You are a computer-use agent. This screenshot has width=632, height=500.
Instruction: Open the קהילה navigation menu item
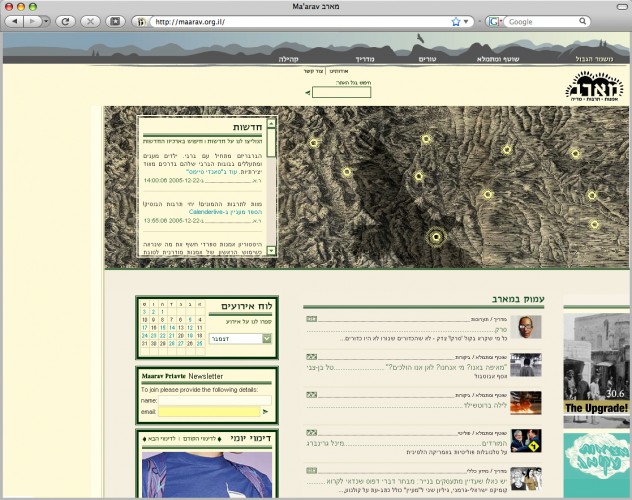(x=288, y=59)
